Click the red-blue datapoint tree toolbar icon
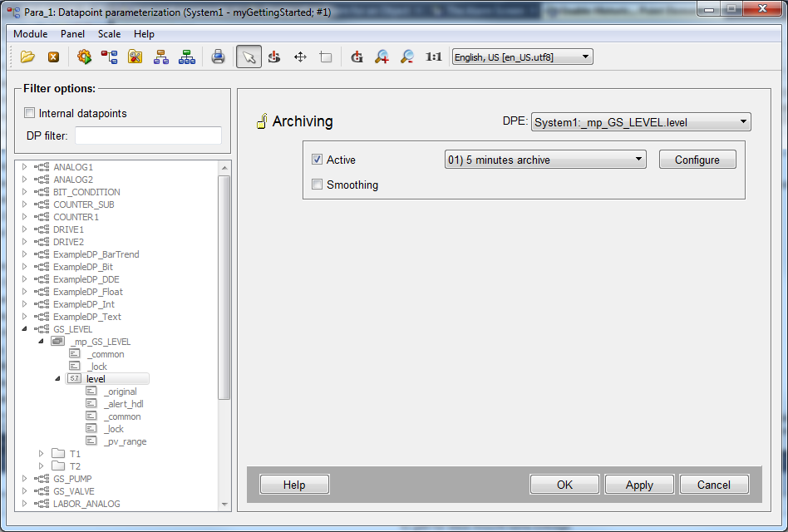Screen dimensions: 788x532 coord(109,57)
